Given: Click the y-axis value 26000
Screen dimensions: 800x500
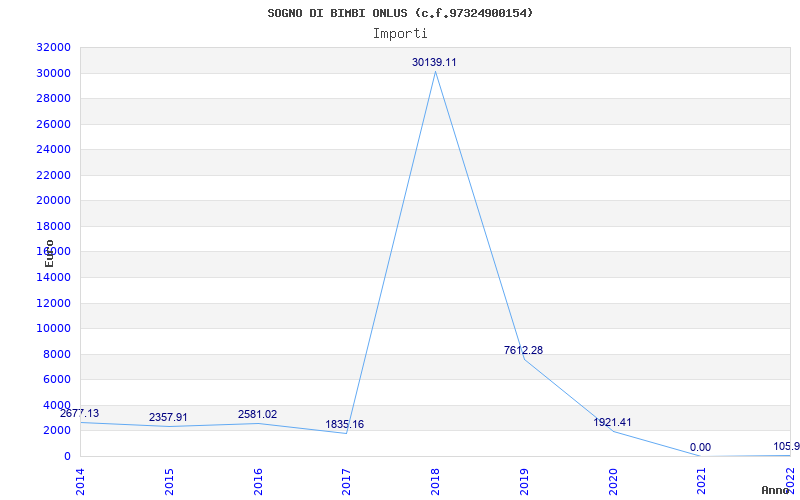Looking at the screenshot, I should 53,124.
